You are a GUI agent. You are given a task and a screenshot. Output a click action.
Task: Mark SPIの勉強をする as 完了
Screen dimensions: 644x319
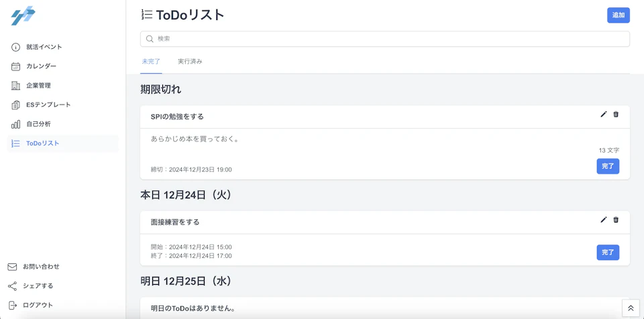608,166
